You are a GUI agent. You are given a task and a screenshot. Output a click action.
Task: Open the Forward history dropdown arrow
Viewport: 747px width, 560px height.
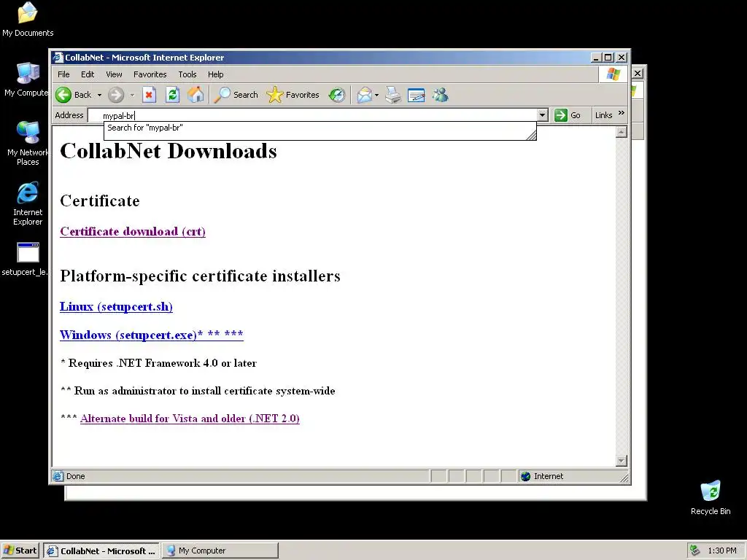point(132,95)
